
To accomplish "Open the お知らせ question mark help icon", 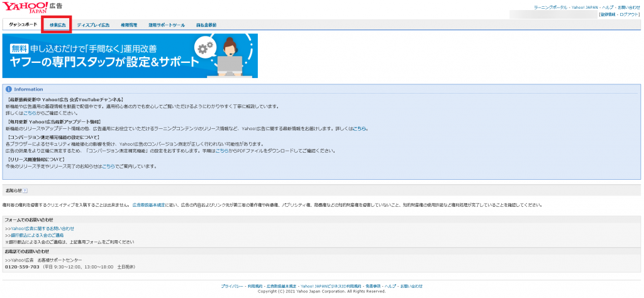I will 25,190.
